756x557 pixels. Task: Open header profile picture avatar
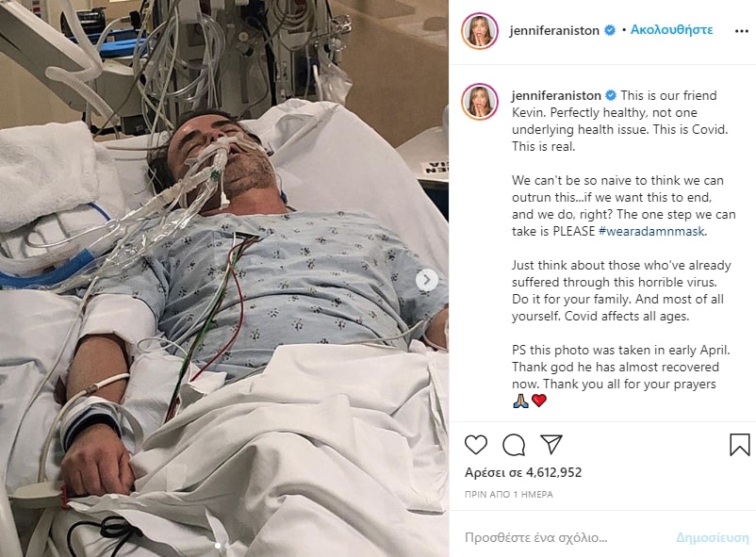(479, 31)
